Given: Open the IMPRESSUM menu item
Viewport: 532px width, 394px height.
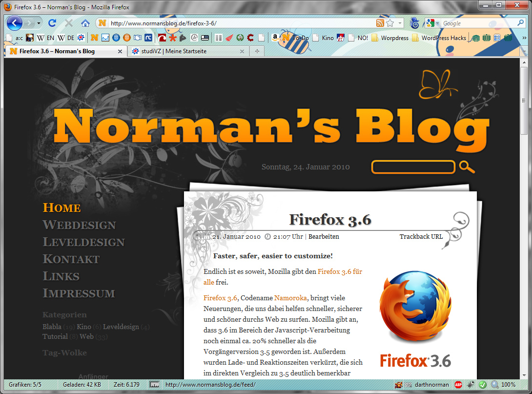Looking at the screenshot, I should click(79, 293).
